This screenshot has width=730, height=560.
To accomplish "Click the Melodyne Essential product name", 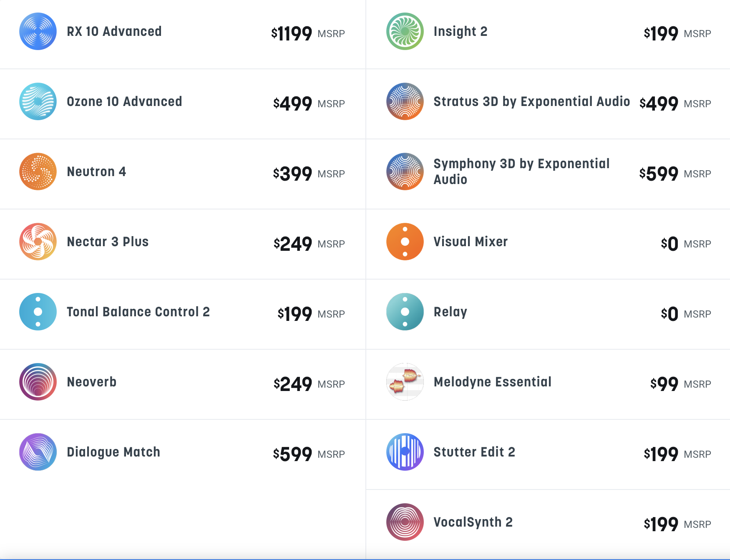I will click(493, 382).
